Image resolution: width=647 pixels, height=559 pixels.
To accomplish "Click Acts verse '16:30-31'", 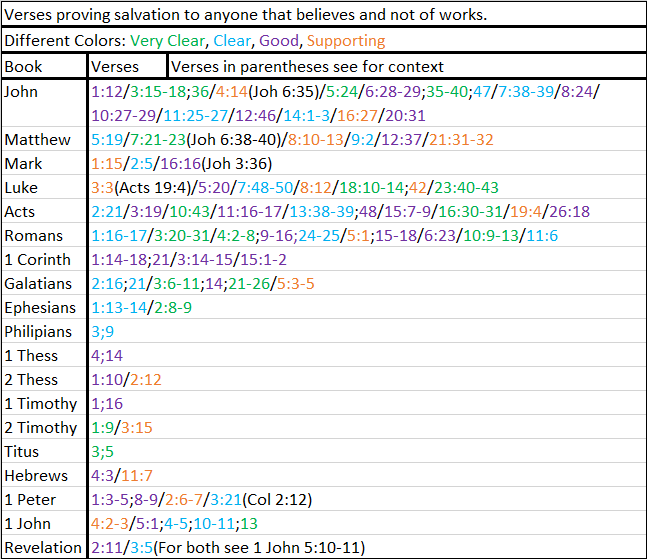I will [470, 212].
